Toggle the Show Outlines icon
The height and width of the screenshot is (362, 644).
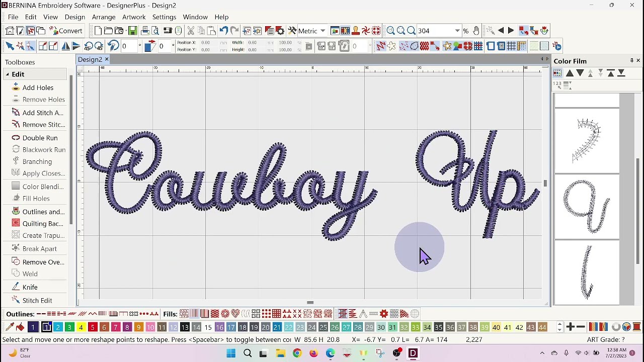point(414,46)
